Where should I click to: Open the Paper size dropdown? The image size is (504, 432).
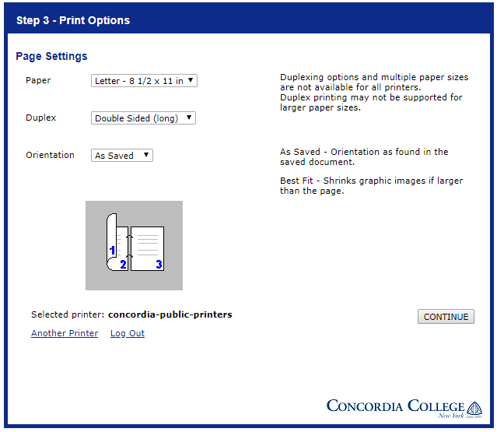coord(144,80)
